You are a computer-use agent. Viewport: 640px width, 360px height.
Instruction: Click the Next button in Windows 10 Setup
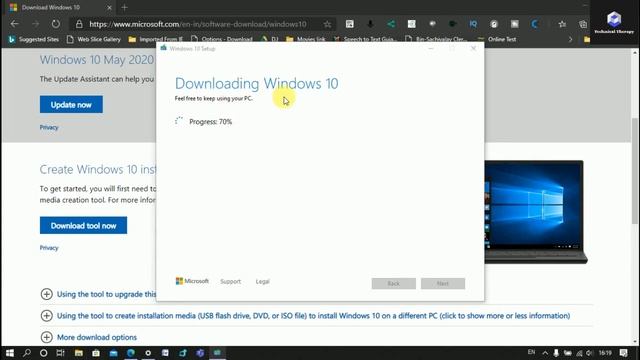click(443, 283)
